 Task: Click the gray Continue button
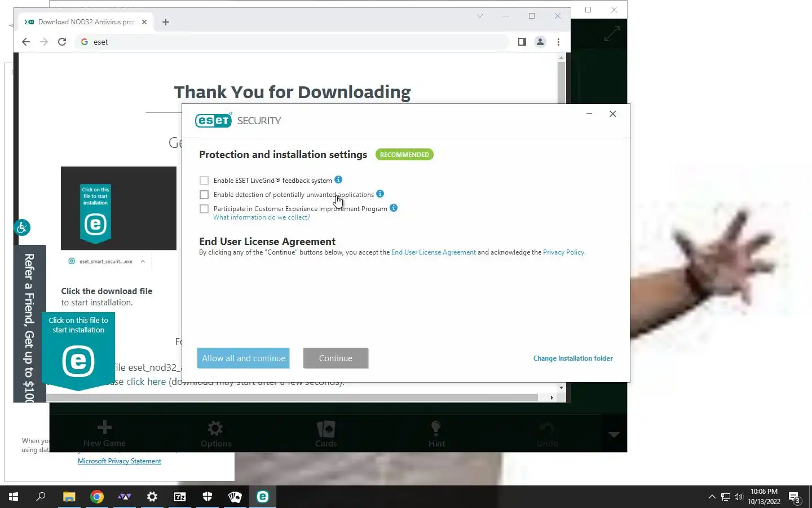[x=336, y=358]
